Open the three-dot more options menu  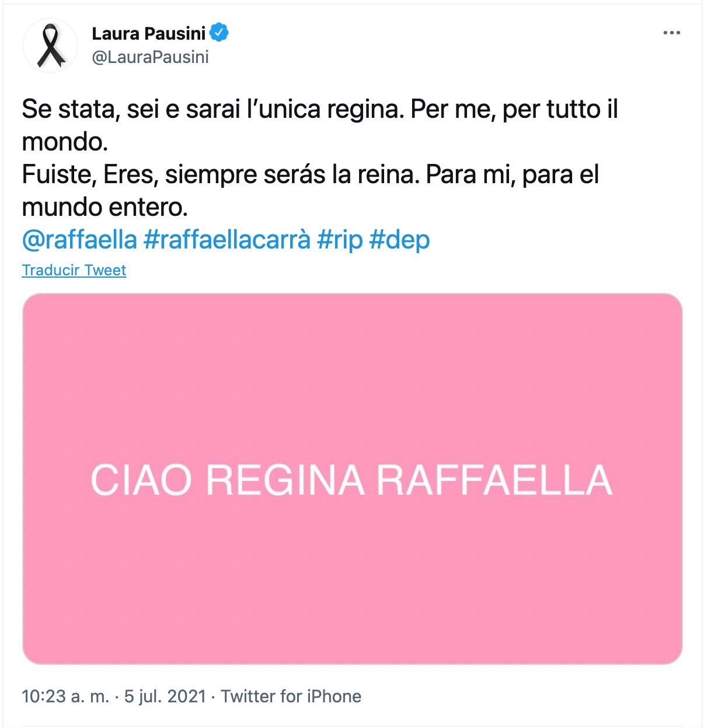[x=672, y=33]
